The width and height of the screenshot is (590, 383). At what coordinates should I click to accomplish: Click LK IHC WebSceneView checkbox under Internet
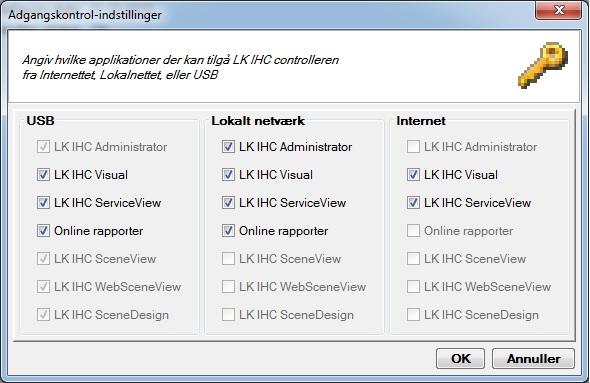coord(413,287)
